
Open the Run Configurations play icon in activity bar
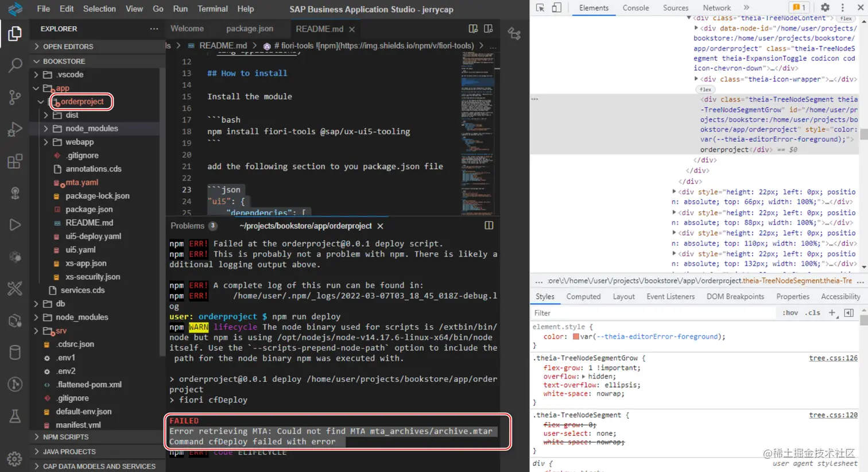pyautogui.click(x=15, y=225)
